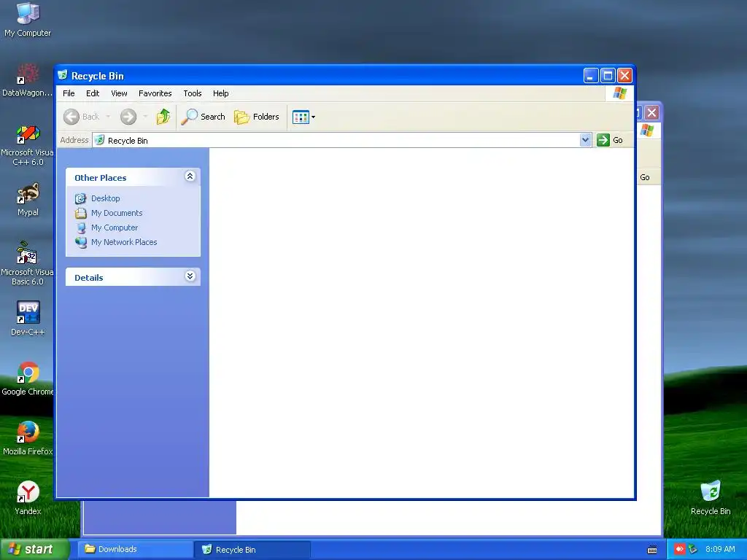Open the Edit menu
747x560 pixels.
coord(93,93)
